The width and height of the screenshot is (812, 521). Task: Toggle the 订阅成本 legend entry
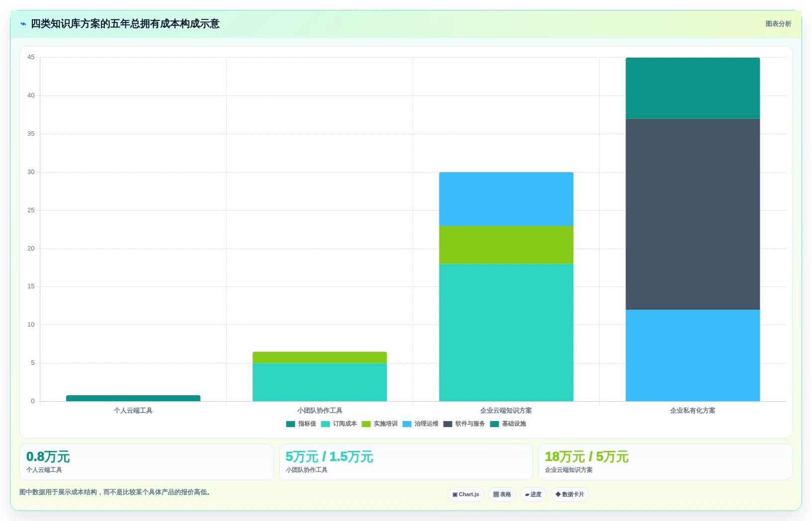pos(339,424)
